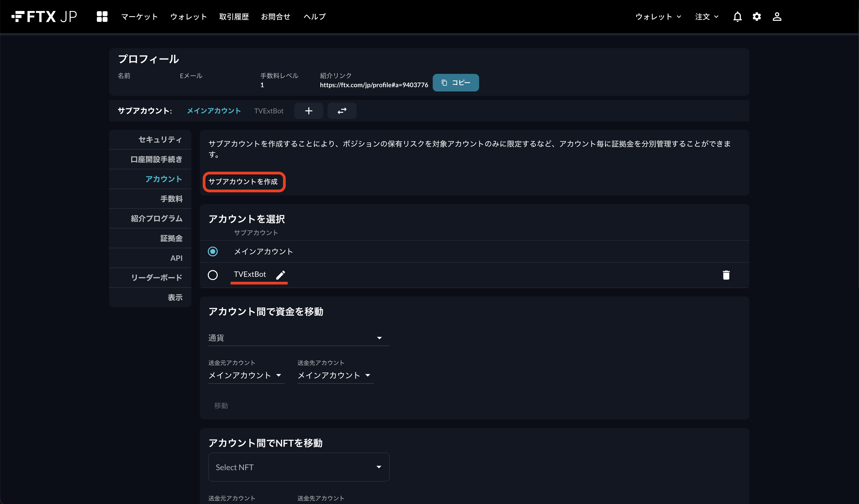Delete TVExtBot using trash icon
The height and width of the screenshot is (504, 859).
tap(726, 275)
